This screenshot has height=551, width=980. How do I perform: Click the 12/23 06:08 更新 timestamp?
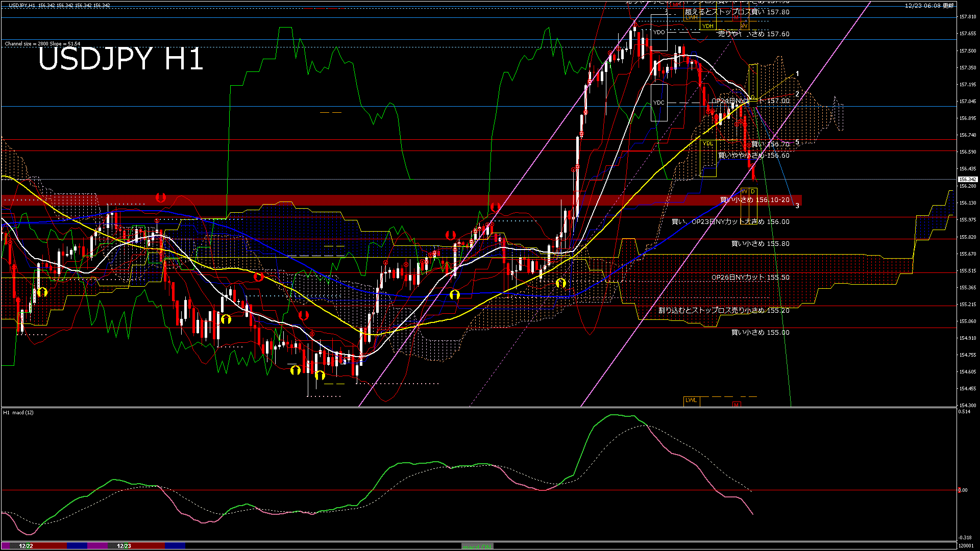pos(929,6)
